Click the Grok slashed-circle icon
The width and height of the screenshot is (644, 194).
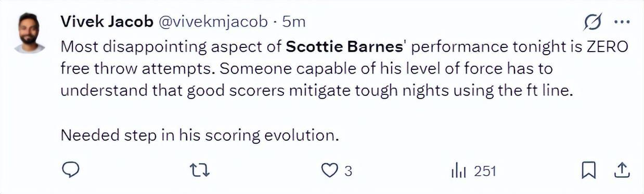pyautogui.click(x=593, y=22)
